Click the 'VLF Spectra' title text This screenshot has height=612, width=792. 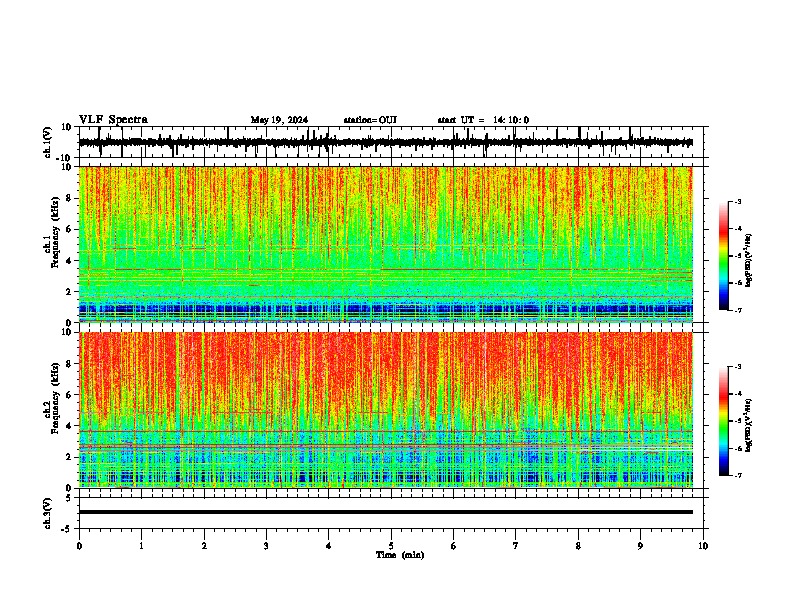[113, 120]
